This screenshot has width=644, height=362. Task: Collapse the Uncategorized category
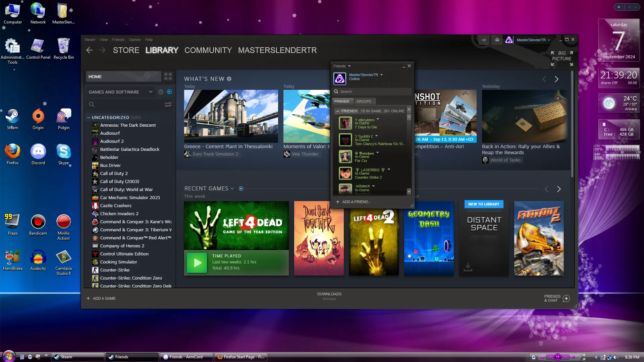89,117
